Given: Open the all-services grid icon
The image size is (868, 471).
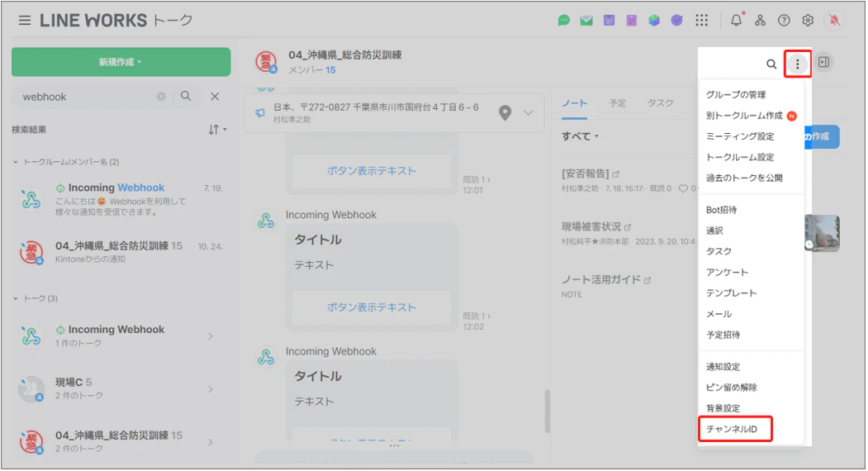Looking at the screenshot, I should point(702,21).
